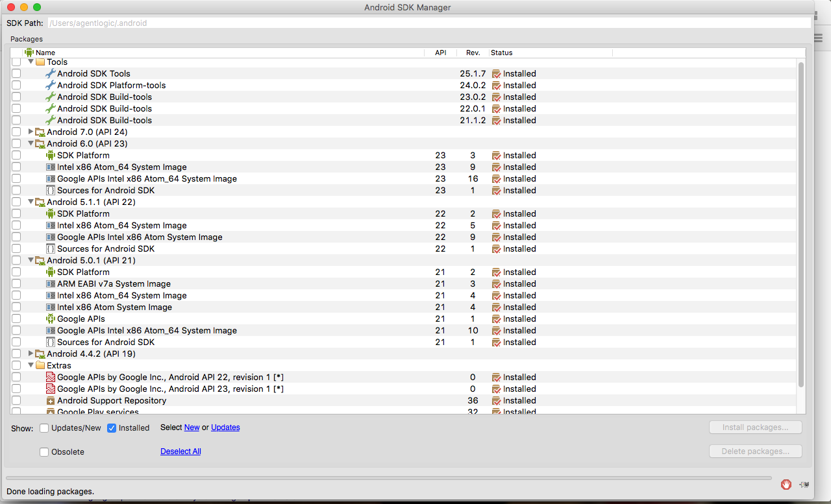The width and height of the screenshot is (831, 504).
Task: Click the Android Support Repository package icon
Action: (x=51, y=401)
